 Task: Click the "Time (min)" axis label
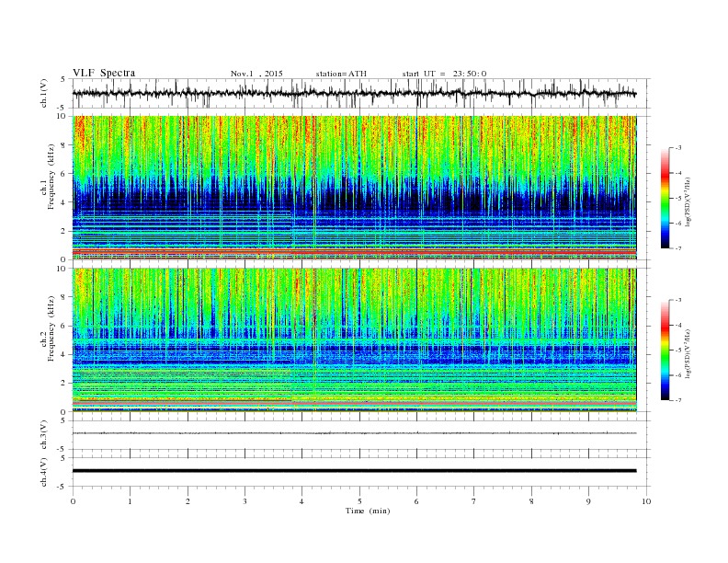(368, 511)
